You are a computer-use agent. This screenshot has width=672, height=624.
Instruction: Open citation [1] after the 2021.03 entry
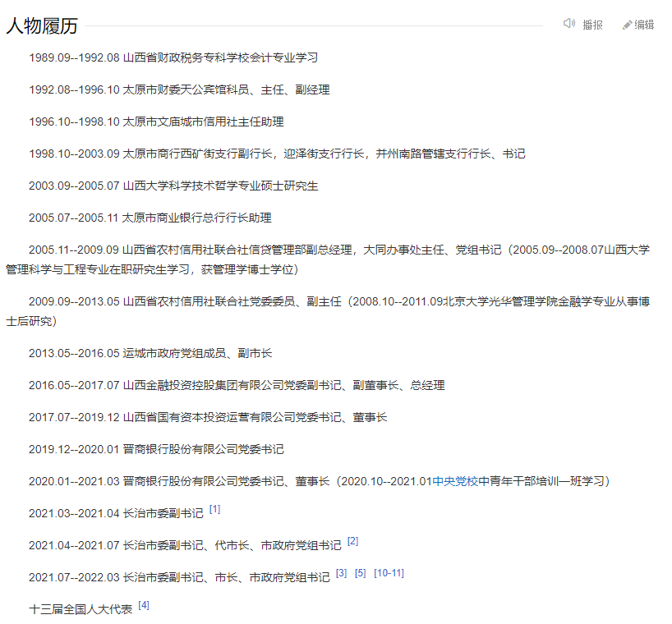click(x=213, y=509)
